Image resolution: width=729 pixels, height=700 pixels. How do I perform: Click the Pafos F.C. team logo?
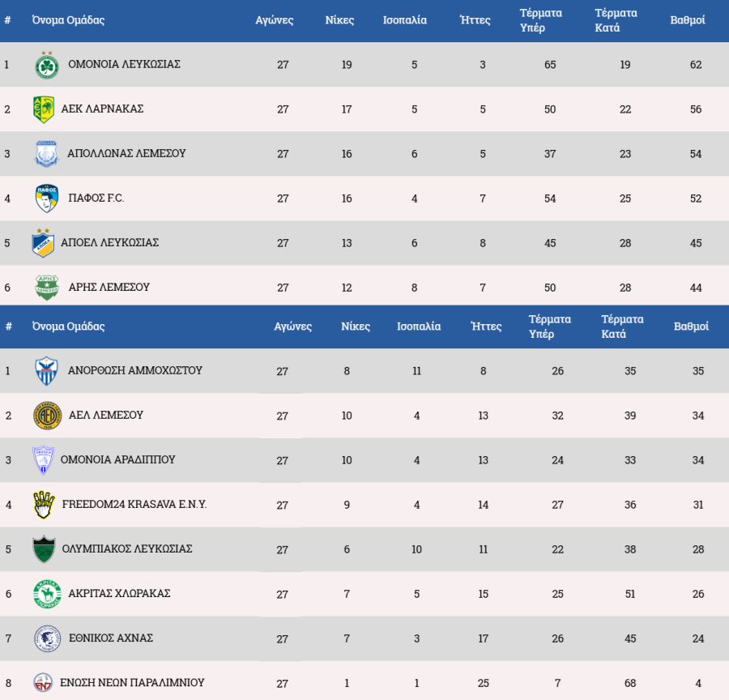[46, 198]
